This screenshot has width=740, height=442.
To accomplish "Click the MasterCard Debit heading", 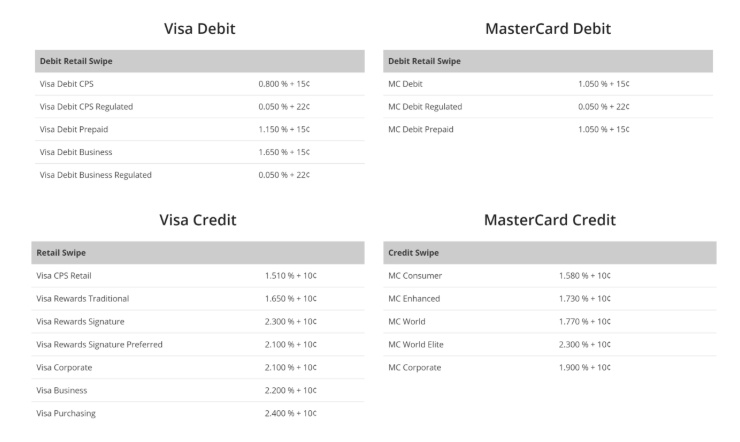I will point(548,29).
